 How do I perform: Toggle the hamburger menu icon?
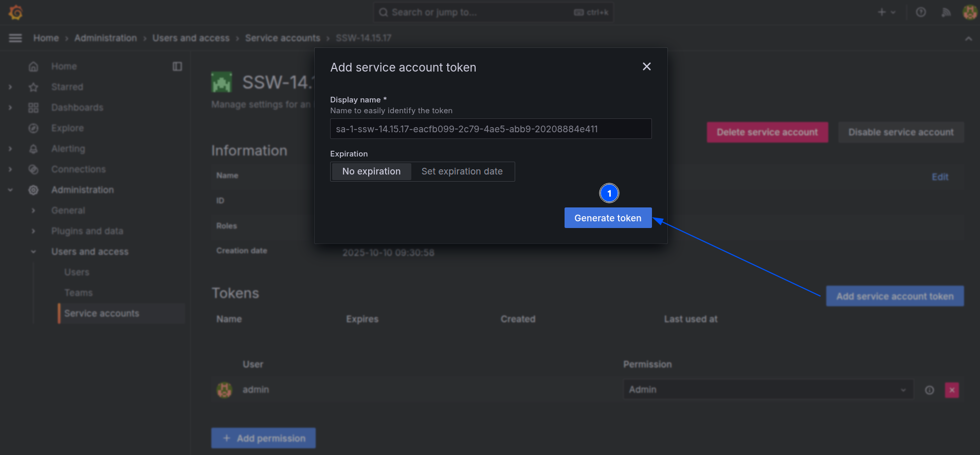15,38
